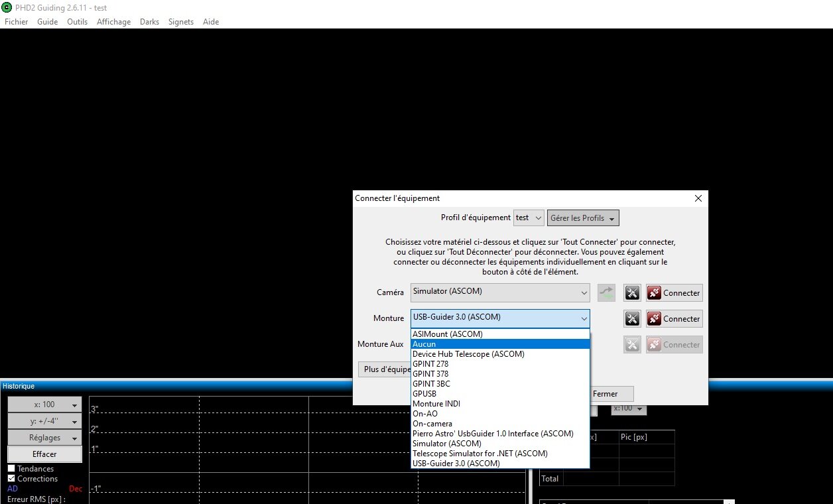Click the Dec legend label

pos(76,489)
